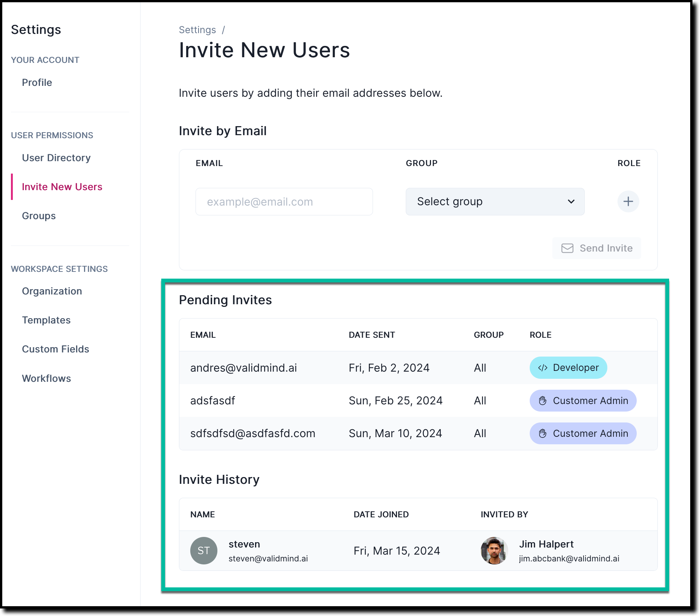Click the envelope icon on the Send Invite button
This screenshot has height=616, width=700.
[567, 248]
